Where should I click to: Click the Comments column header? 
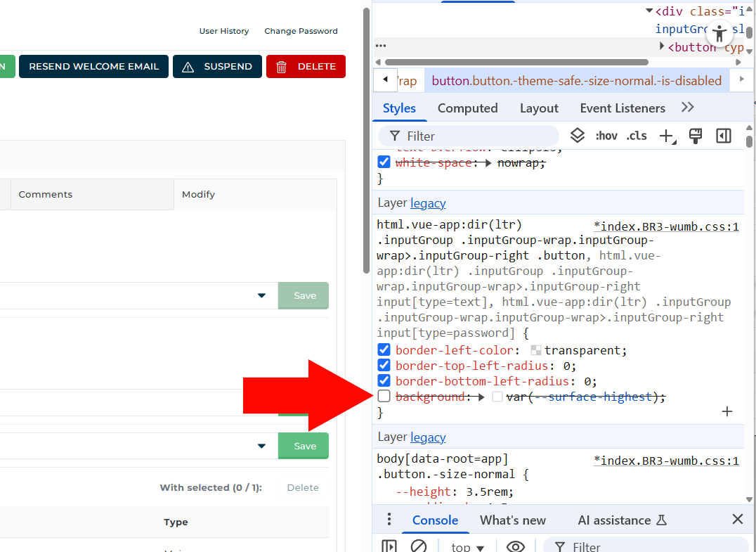(x=92, y=195)
